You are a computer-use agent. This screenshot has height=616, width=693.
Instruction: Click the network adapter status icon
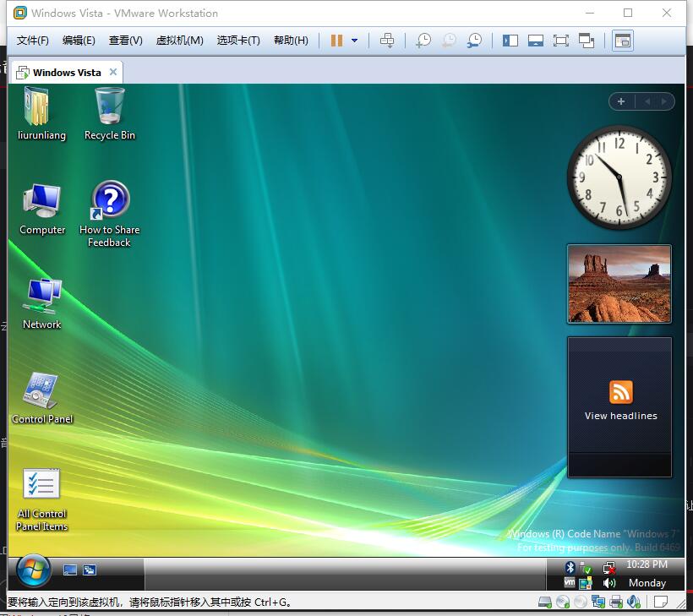pyautogui.click(x=598, y=602)
